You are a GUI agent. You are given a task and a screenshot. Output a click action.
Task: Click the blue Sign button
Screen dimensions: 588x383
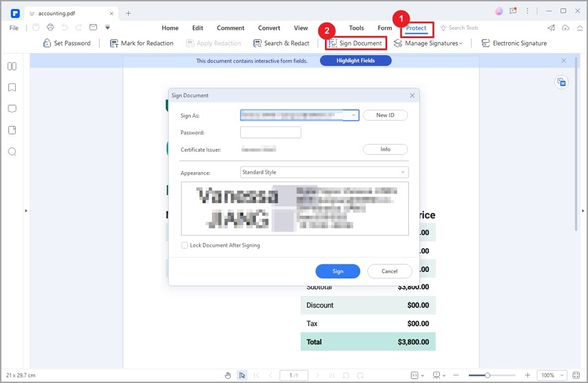tap(337, 271)
